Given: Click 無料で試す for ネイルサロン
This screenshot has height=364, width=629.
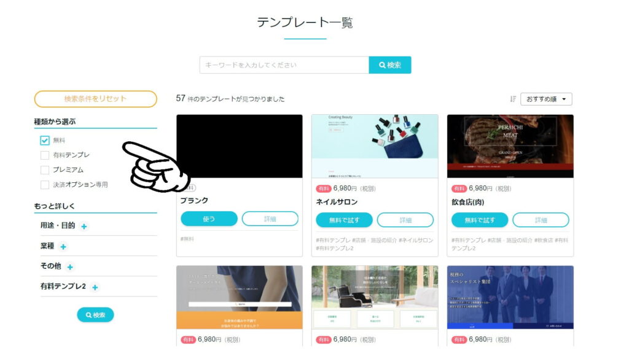Looking at the screenshot, I should pos(344,220).
